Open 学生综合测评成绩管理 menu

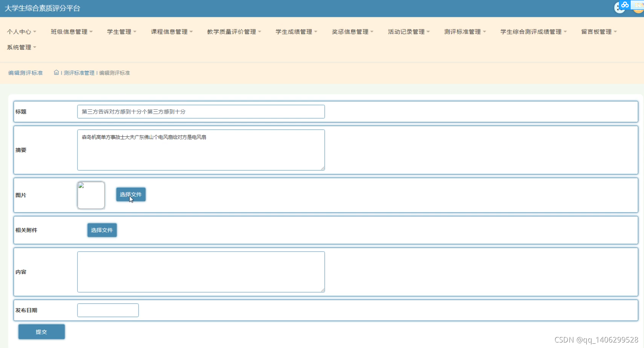(x=534, y=32)
